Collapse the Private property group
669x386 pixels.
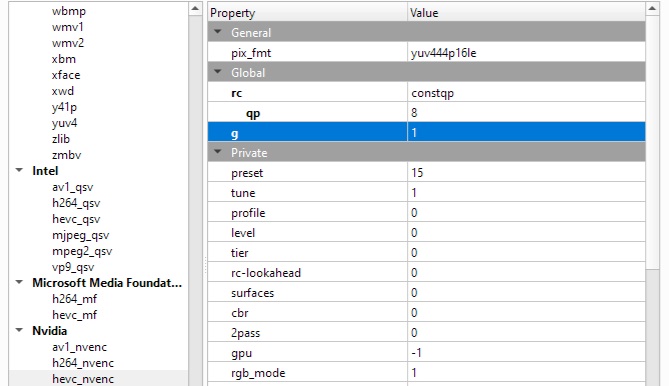[x=218, y=152]
